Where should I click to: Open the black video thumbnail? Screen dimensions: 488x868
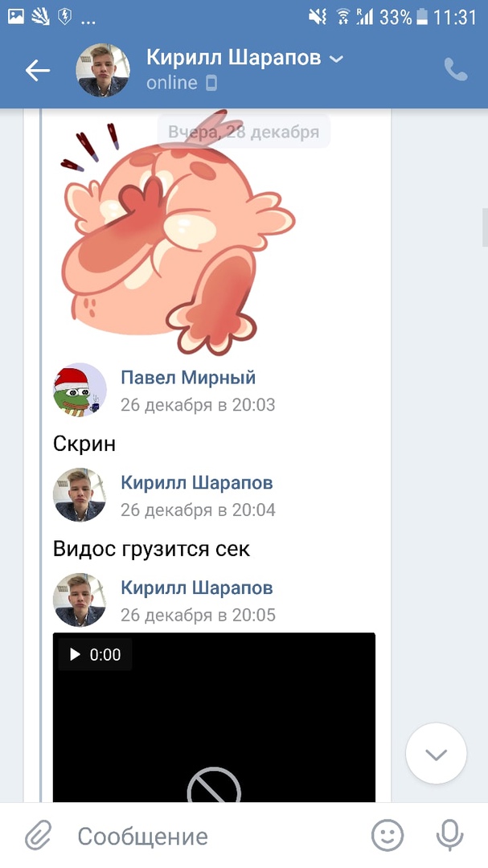(214, 718)
